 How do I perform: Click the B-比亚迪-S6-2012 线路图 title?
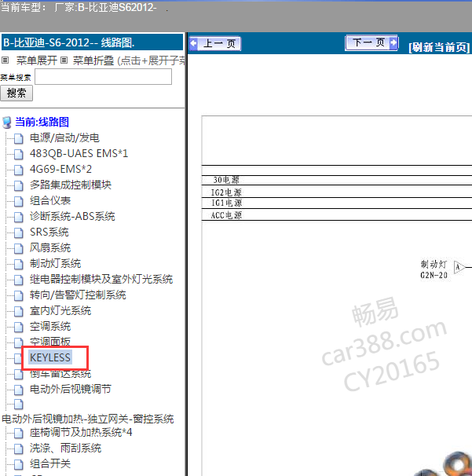click(69, 42)
